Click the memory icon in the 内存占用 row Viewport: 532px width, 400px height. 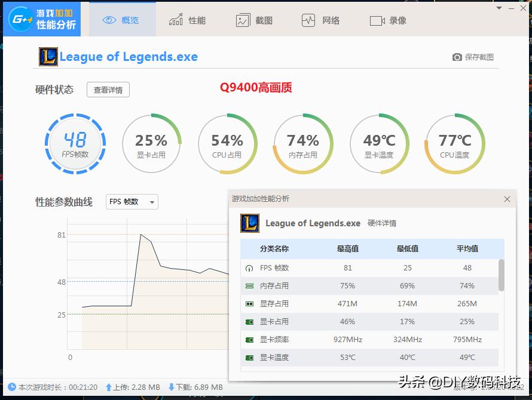pos(250,285)
